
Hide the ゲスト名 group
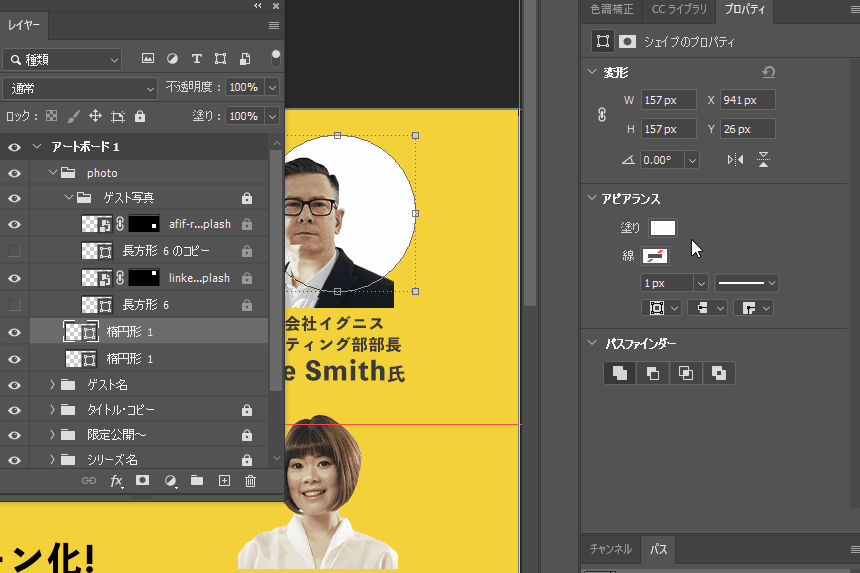[14, 385]
